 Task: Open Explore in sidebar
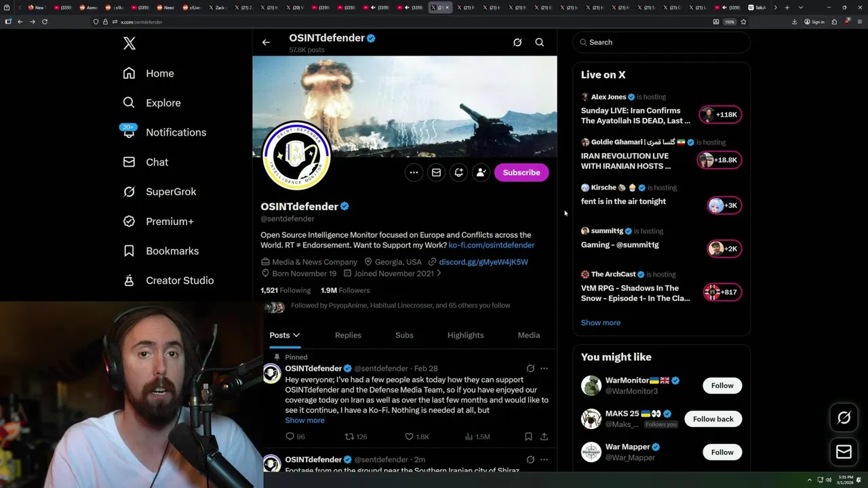[x=152, y=103]
